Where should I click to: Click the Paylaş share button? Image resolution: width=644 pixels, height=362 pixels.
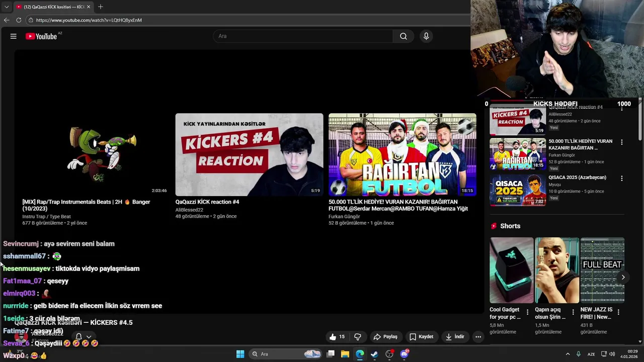tap(385, 337)
